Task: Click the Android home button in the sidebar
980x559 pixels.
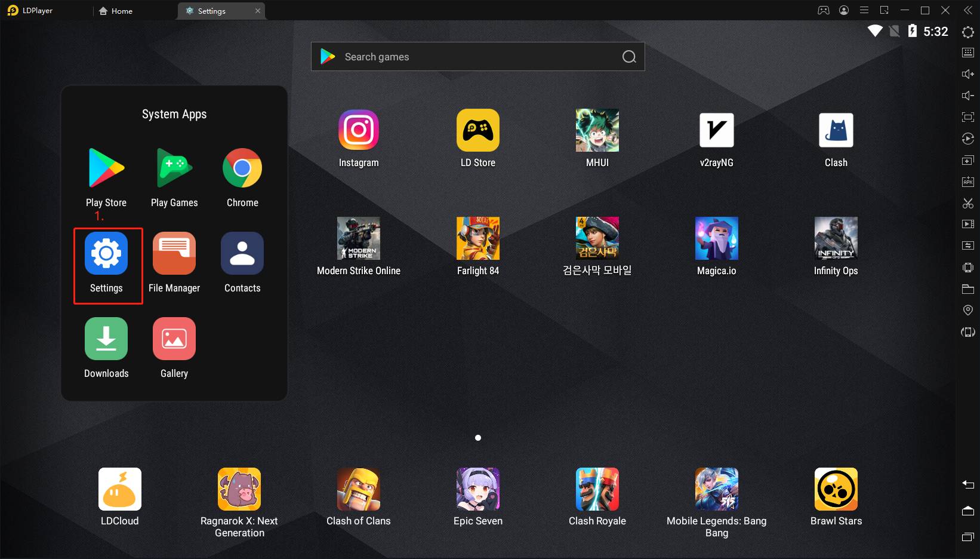Action: pyautogui.click(x=968, y=510)
